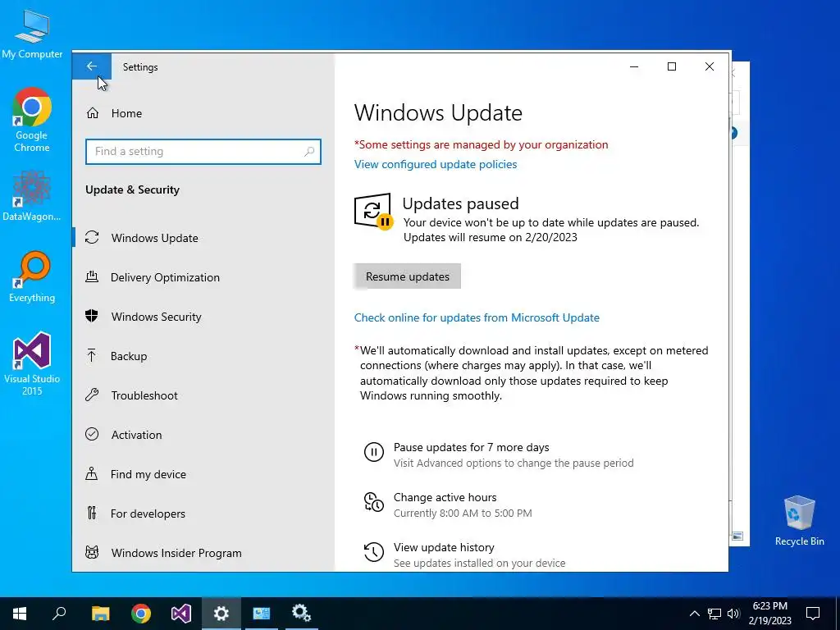This screenshot has height=630, width=840.
Task: Click the 'Some settings are managed by your organization' text
Action: pos(481,144)
